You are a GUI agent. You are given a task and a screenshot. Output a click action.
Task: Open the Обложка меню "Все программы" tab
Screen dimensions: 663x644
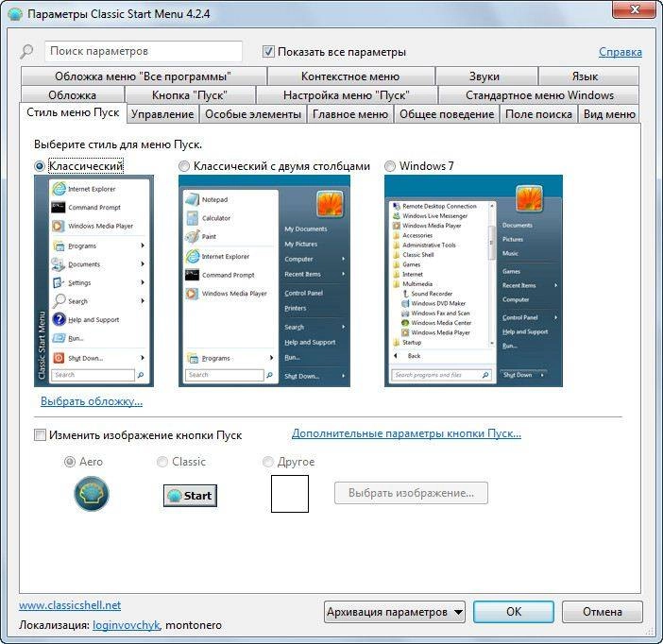point(144,76)
